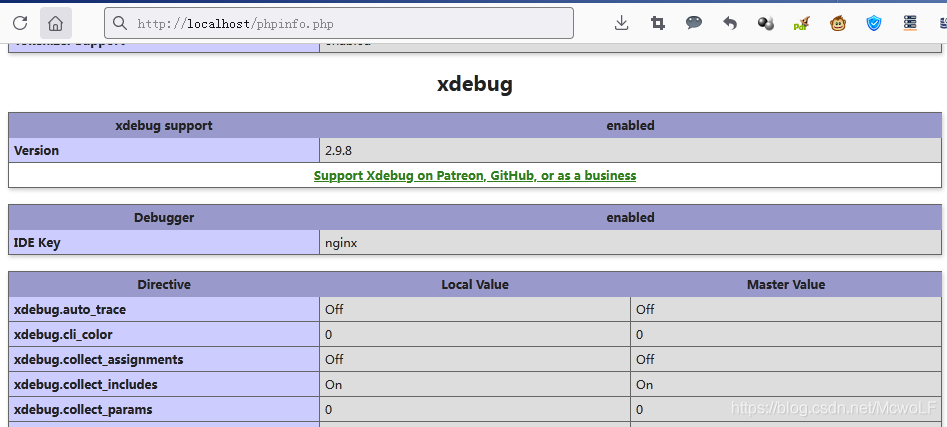Viewport: 947px width, 427px height.
Task: Click the Local Value column header
Action: tap(475, 284)
